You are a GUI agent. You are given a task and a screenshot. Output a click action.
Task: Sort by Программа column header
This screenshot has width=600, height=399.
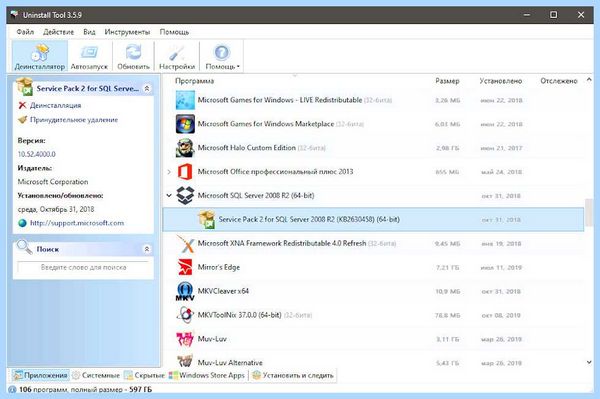194,81
